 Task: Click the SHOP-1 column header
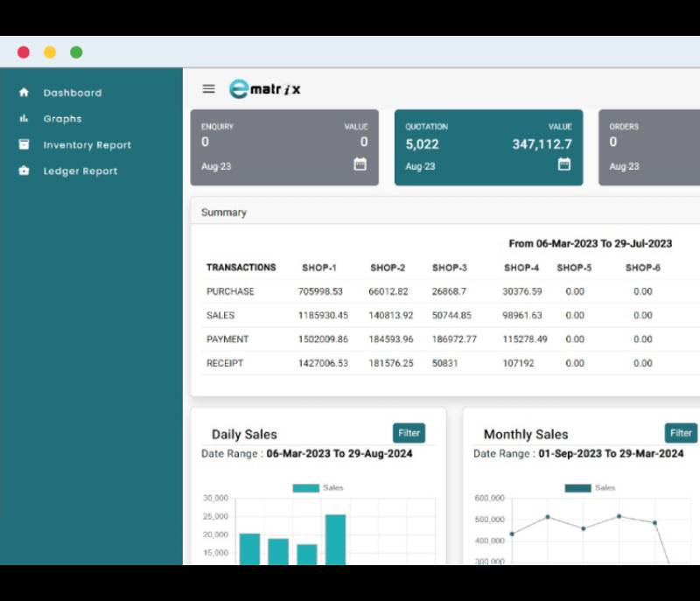(318, 268)
